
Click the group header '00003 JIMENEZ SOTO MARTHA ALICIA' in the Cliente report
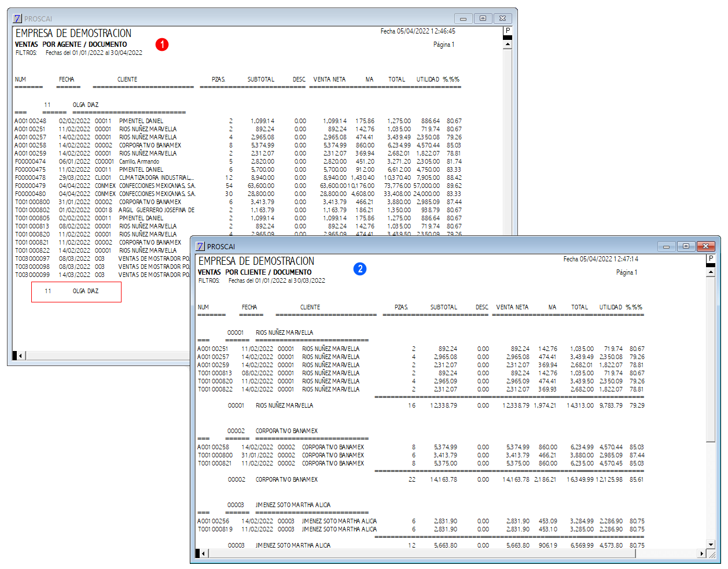pos(279,505)
